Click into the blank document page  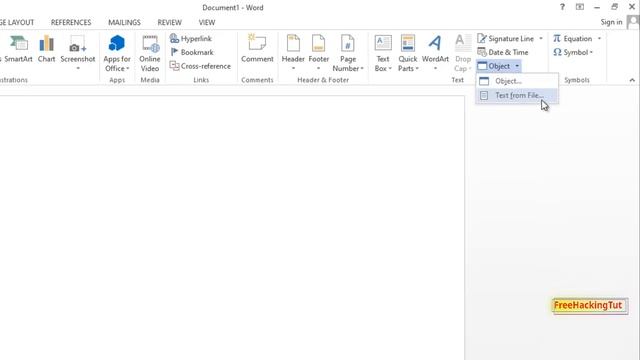tap(232, 228)
